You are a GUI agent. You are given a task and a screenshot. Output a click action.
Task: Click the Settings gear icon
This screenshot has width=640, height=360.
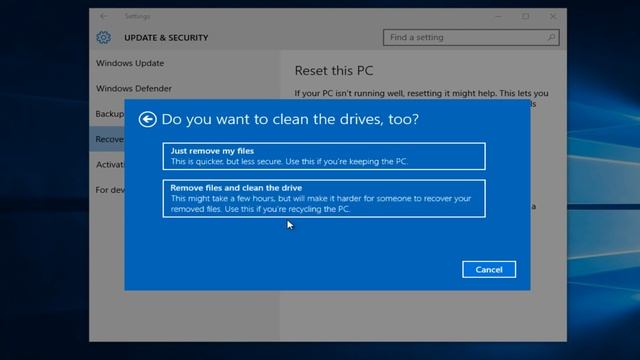(x=104, y=38)
